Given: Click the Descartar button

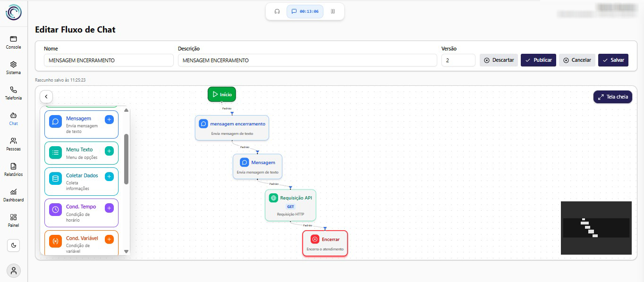Looking at the screenshot, I should click(499, 60).
